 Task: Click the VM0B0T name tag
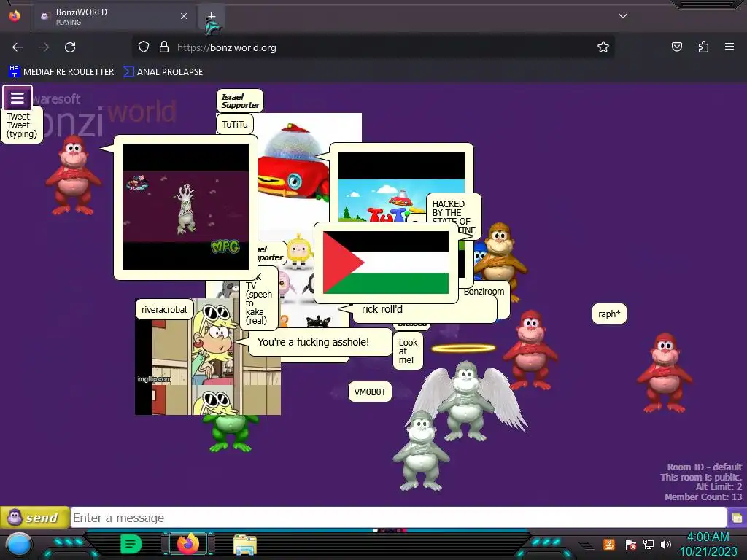(x=370, y=392)
